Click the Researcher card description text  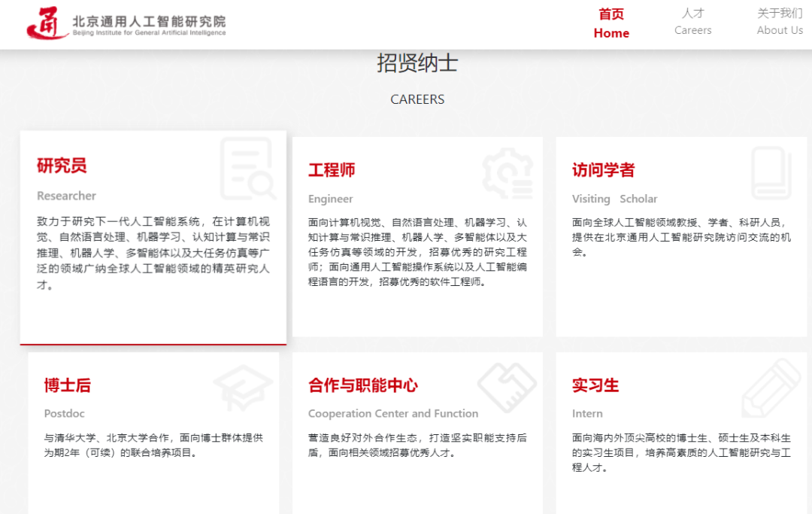153,254
